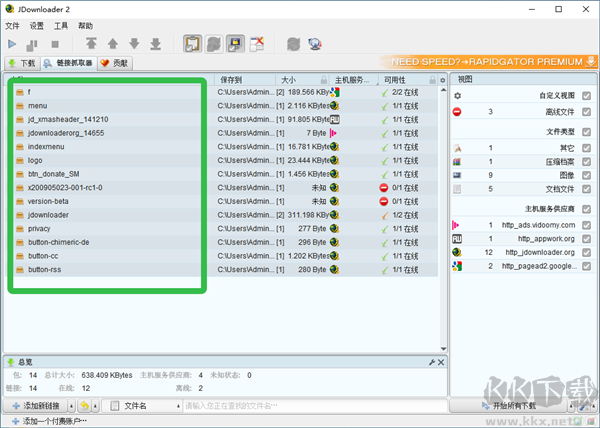Uncheck the http_pagead2.google checkbox

[x=586, y=266]
